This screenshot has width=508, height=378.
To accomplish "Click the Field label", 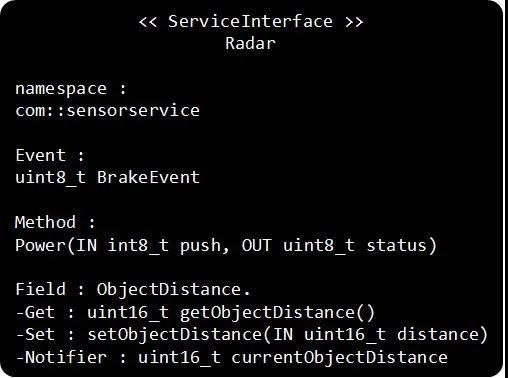I will tap(40, 289).
